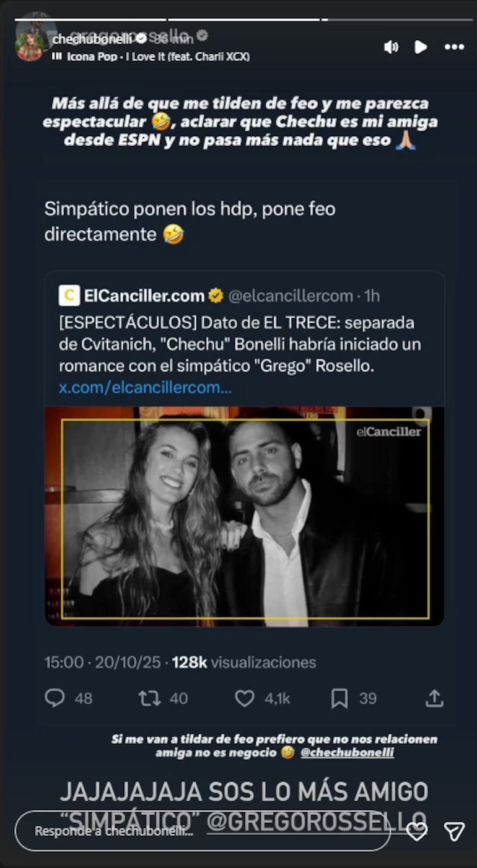Tap the @GREGOROSSELLO mention

[316, 820]
